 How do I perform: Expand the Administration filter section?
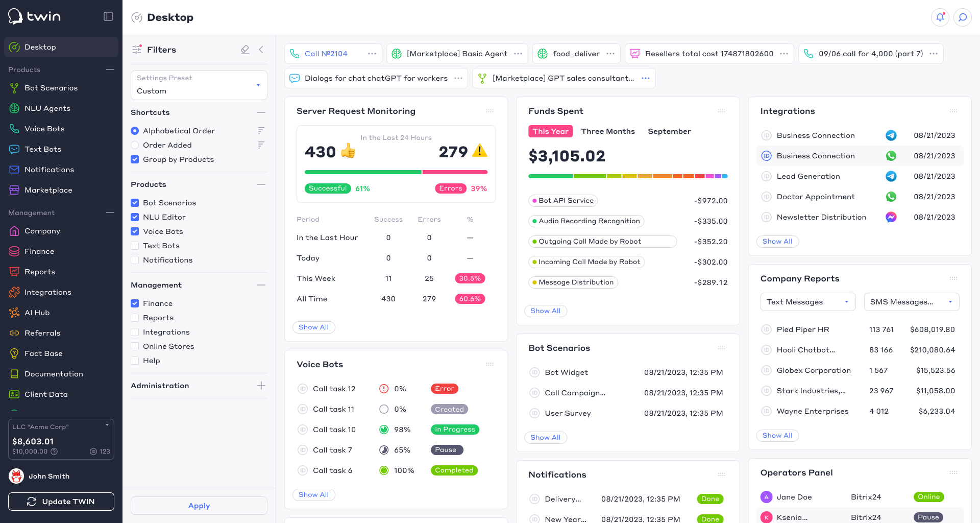tap(261, 386)
